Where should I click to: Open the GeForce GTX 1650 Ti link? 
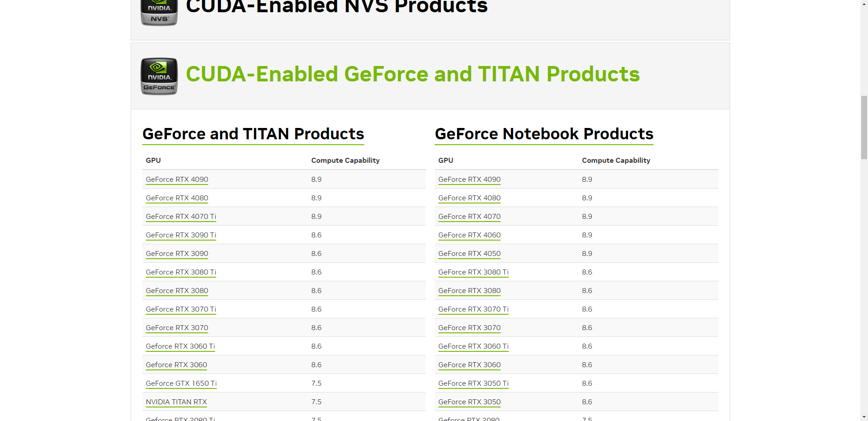[181, 383]
